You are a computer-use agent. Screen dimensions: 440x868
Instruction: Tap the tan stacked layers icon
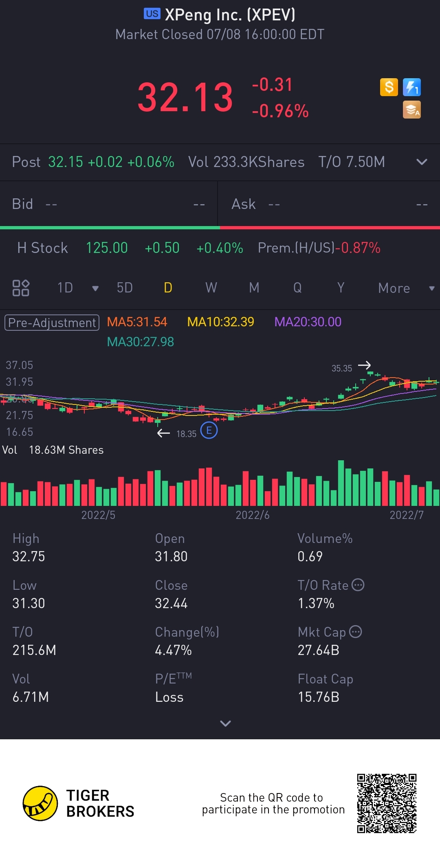point(412,110)
